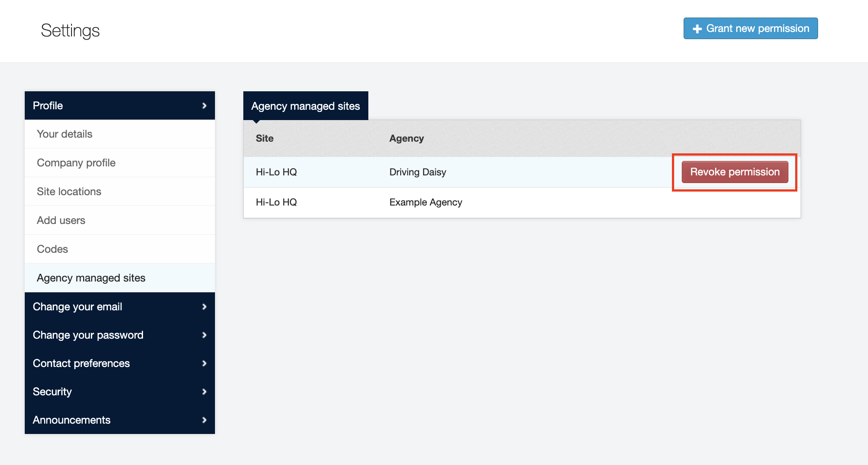Expand Change your email chevron arrow
This screenshot has height=465, width=868.
[x=204, y=307]
